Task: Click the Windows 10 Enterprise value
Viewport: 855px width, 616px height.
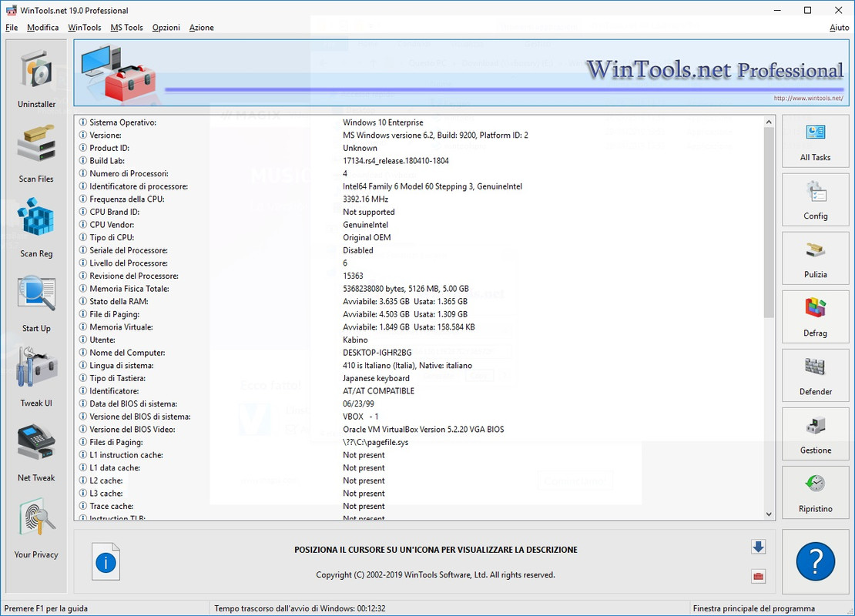Action: pyautogui.click(x=383, y=122)
